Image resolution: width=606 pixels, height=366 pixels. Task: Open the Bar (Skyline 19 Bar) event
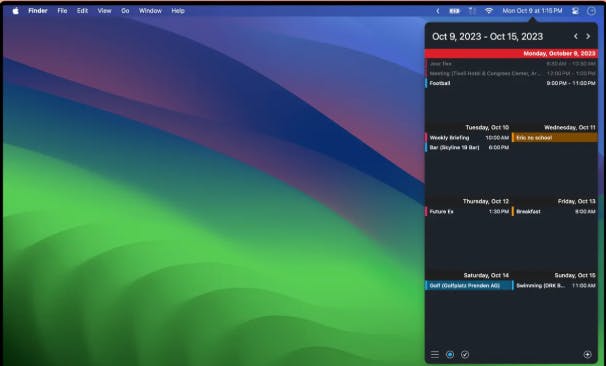click(x=468, y=147)
